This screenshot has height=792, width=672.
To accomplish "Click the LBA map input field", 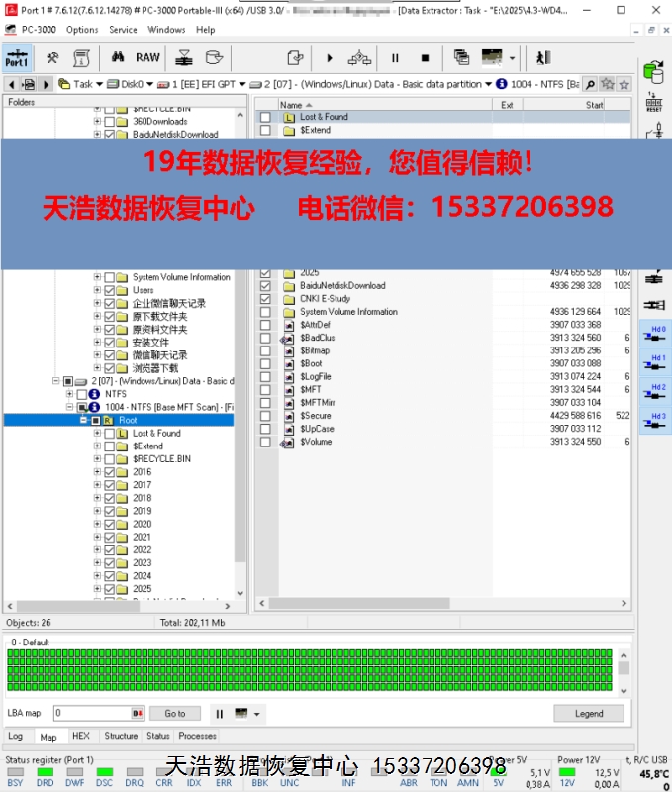I will (92, 713).
